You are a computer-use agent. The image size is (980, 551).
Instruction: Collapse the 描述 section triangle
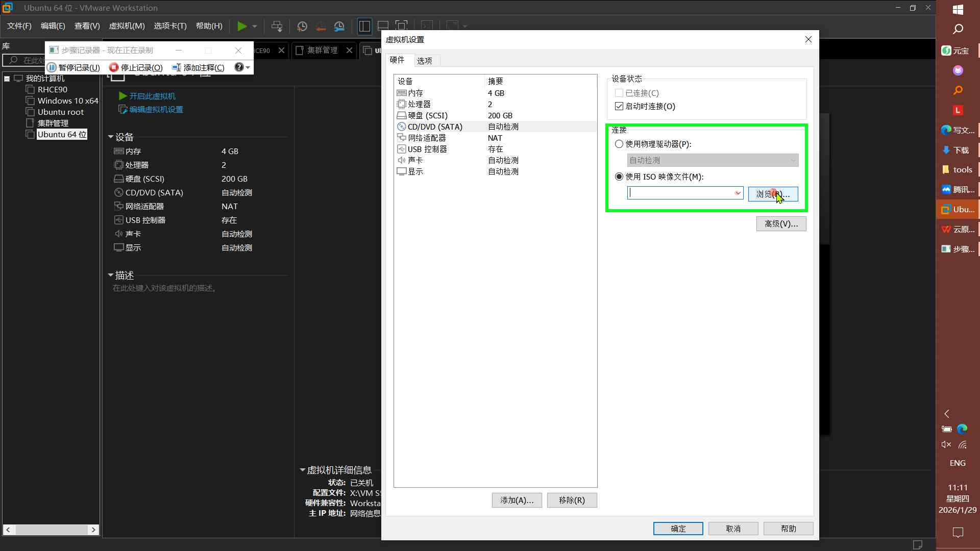pos(111,275)
